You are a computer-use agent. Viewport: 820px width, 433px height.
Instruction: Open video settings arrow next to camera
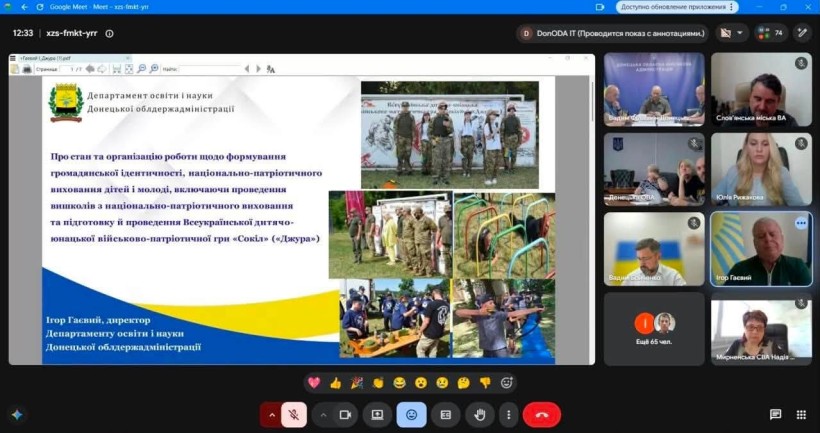(x=323, y=415)
